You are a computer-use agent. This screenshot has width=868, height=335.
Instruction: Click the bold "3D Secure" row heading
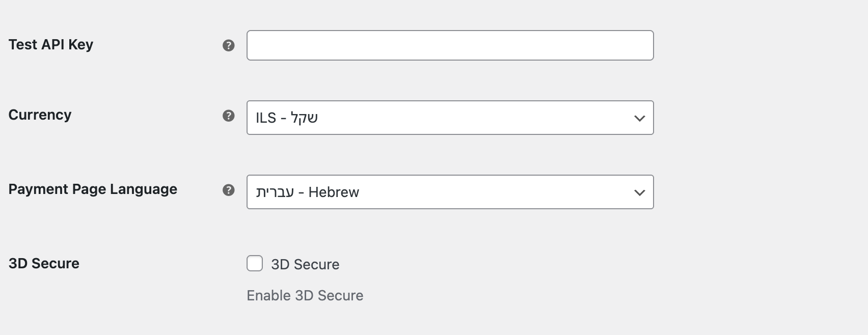44,264
